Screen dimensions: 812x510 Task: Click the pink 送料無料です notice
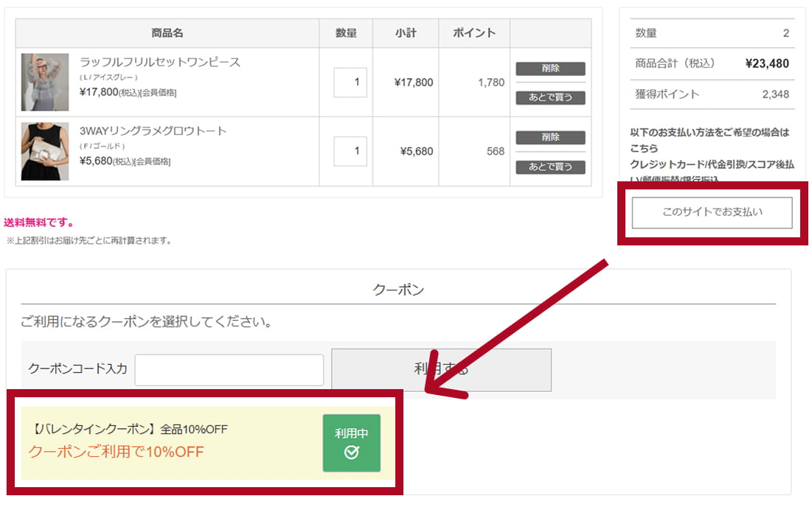point(39,223)
